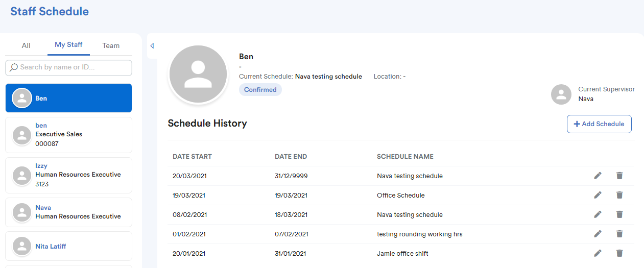Click the DATE START column header
The image size is (644, 268).
point(192,157)
